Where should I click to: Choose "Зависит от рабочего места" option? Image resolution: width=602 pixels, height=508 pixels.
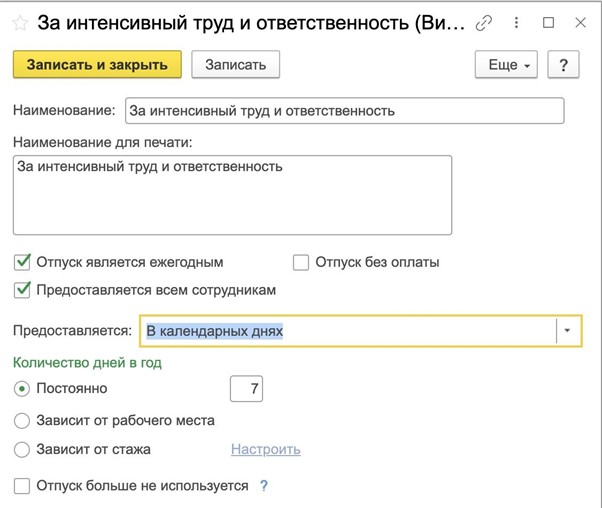pos(23,420)
